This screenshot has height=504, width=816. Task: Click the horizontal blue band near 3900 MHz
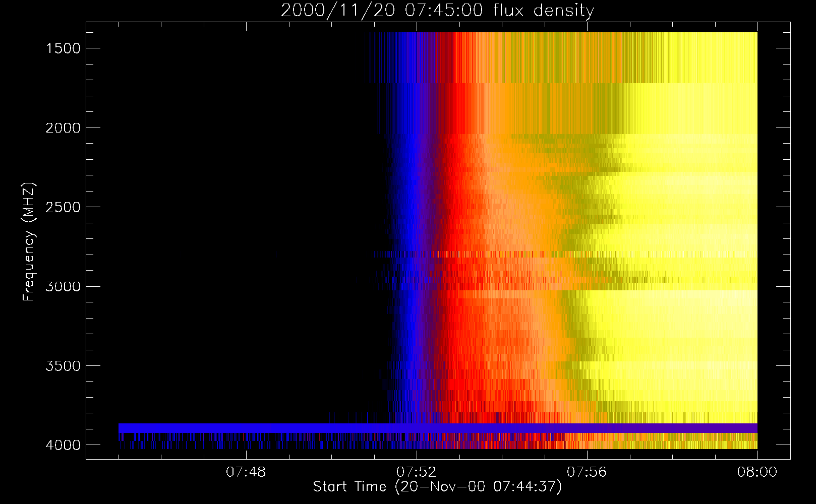point(438,428)
